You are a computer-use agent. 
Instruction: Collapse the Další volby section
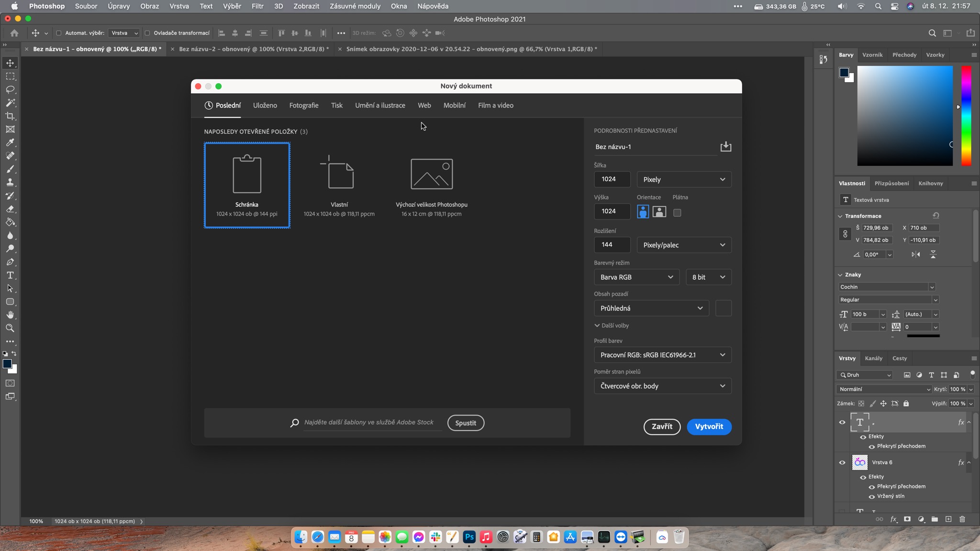click(612, 325)
